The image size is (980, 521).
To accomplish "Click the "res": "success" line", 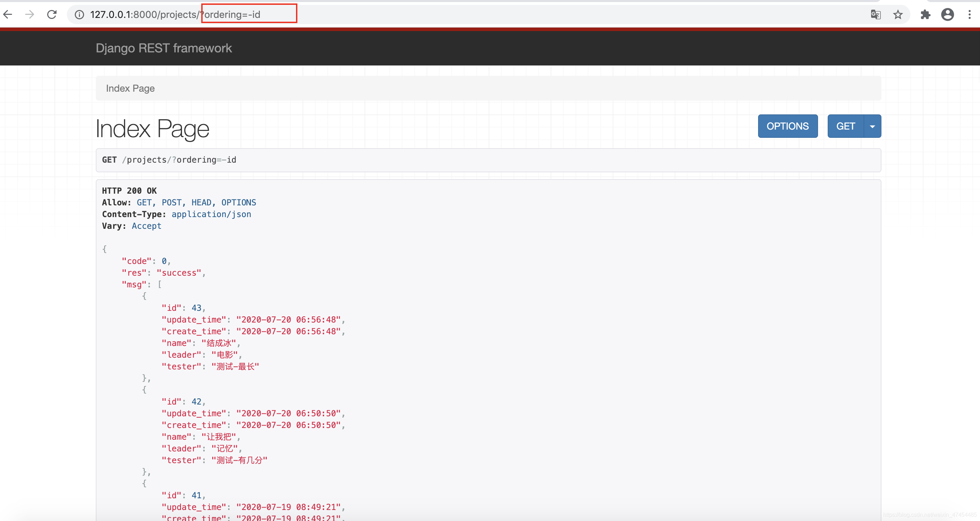I will (164, 273).
